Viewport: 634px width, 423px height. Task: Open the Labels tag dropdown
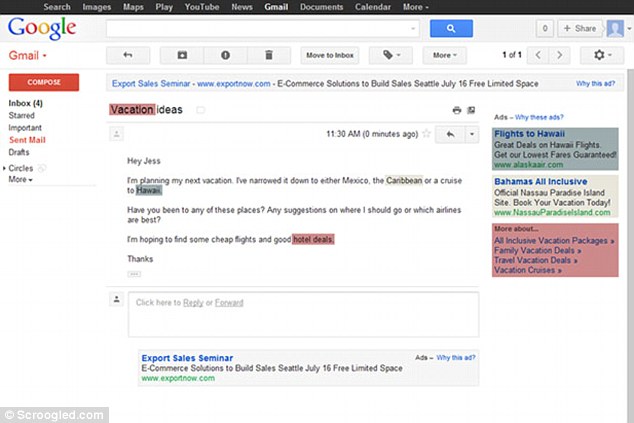[x=391, y=55]
